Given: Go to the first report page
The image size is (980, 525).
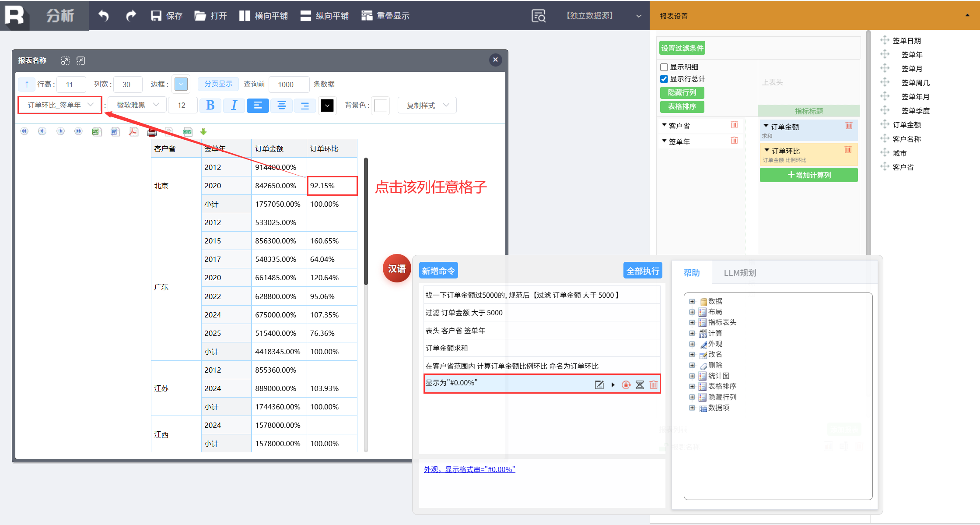Looking at the screenshot, I should pos(24,131).
